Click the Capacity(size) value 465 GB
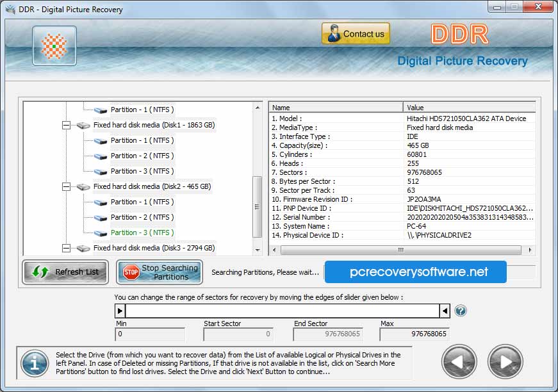The image size is (558, 392). [x=418, y=145]
